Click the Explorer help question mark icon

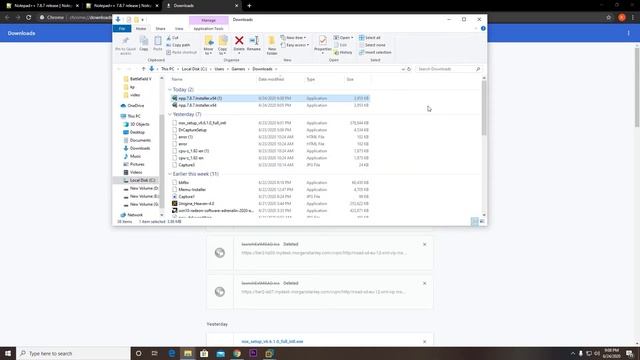click(483, 29)
